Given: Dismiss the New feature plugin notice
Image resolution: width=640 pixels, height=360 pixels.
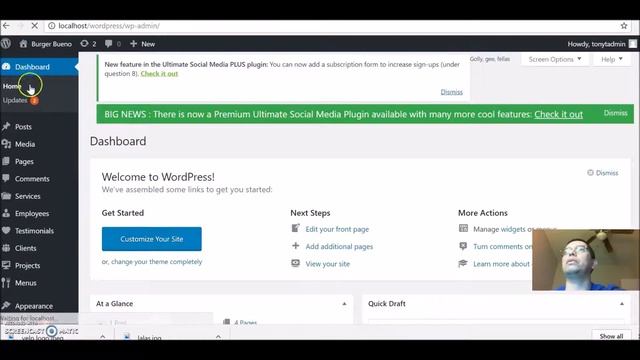Looking at the screenshot, I should (451, 92).
